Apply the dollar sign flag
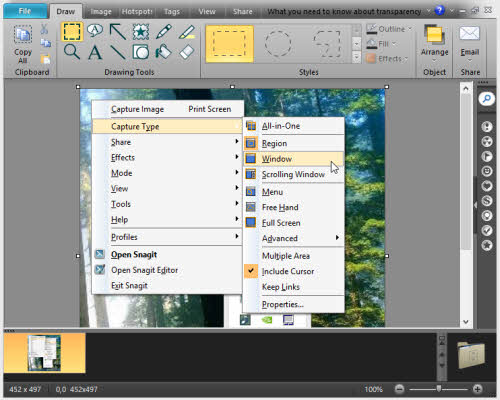 (487, 201)
